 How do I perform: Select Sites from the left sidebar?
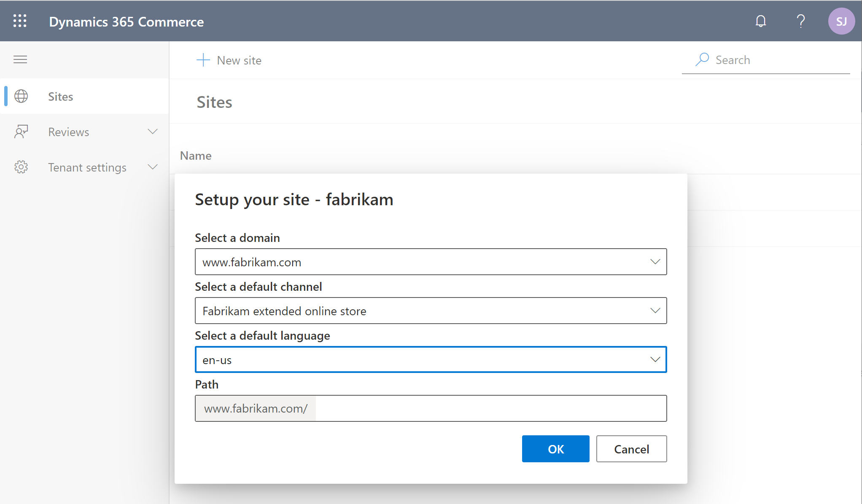60,96
